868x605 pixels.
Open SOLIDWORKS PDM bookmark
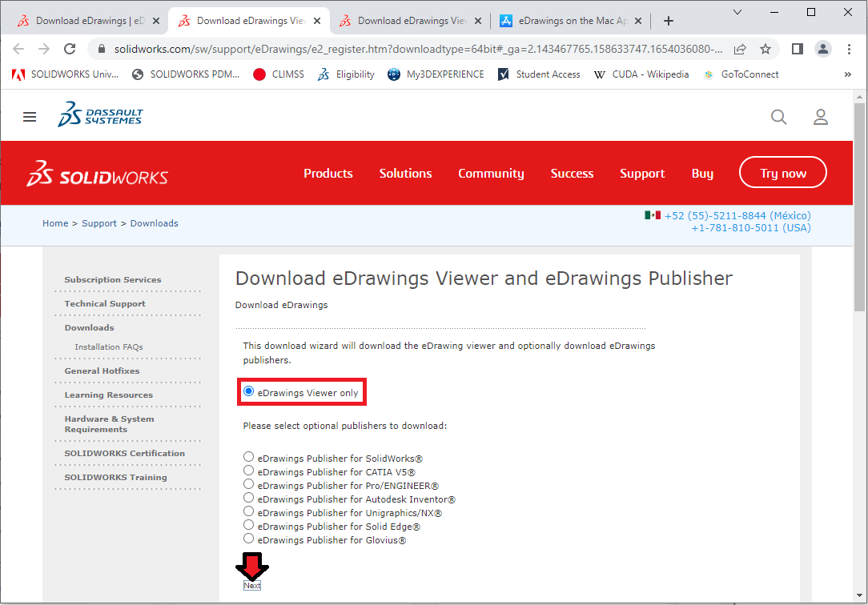186,74
